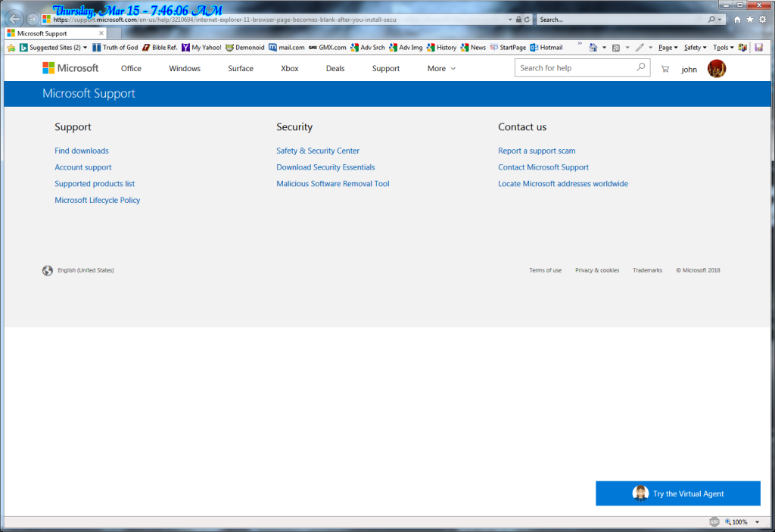
Task: Open the address bar autocomplete dropdown arrow
Action: (x=510, y=20)
